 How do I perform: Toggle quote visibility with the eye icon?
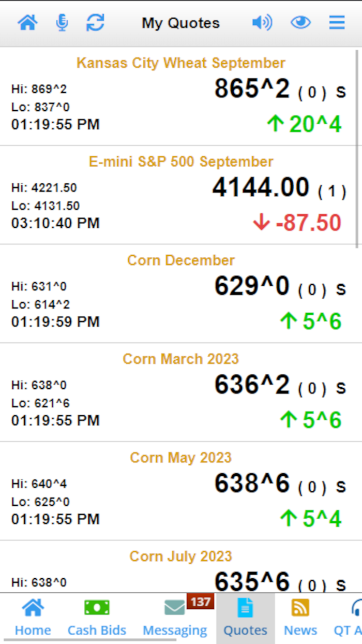coord(300,22)
